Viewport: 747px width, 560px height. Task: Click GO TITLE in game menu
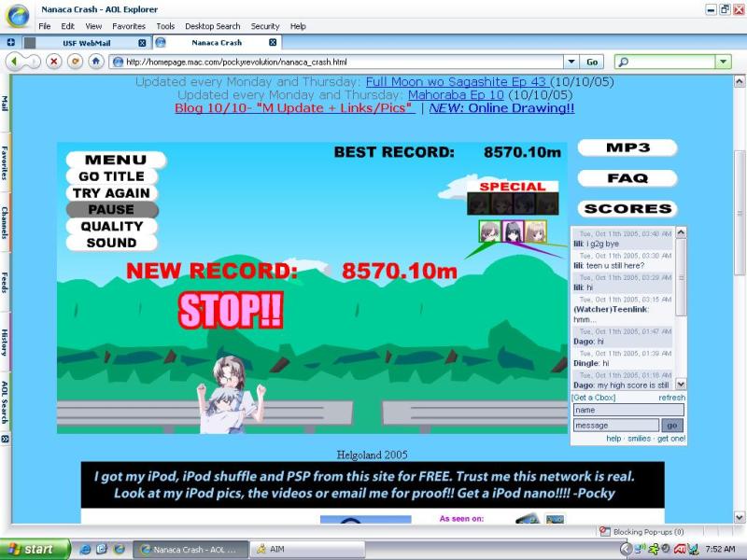[x=111, y=176]
